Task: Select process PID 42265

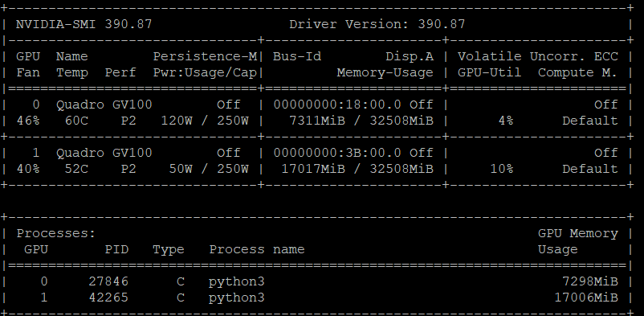Action: tap(108, 298)
